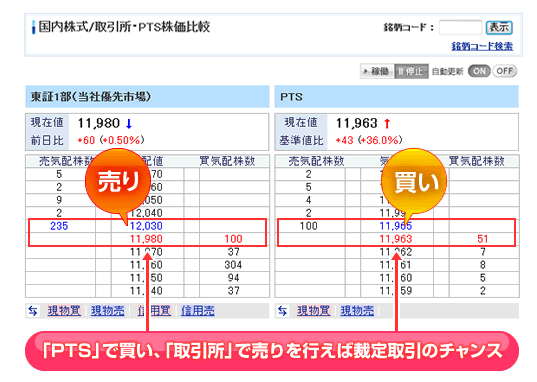Click the 銘柄コード input field
Image resolution: width=537 pixels, height=382 pixels.
coord(460,27)
